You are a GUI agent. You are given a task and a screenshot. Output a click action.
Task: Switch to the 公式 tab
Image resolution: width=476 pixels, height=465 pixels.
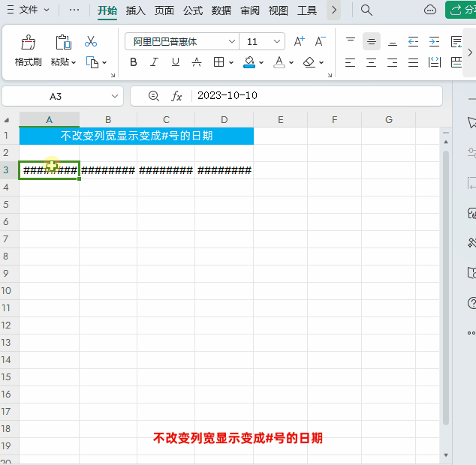(x=192, y=10)
